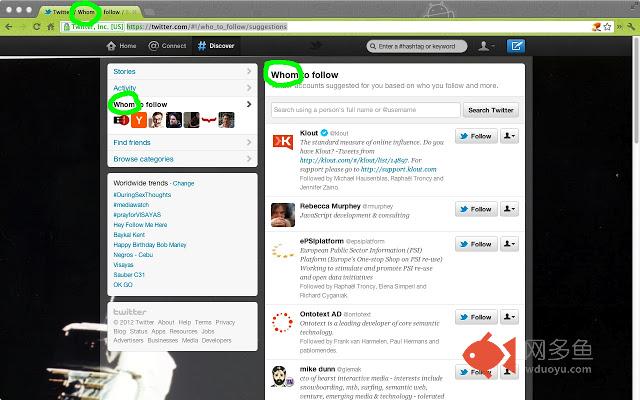Open trend #mediawatch
The height and width of the screenshot is (400, 640).
pyautogui.click(x=131, y=204)
